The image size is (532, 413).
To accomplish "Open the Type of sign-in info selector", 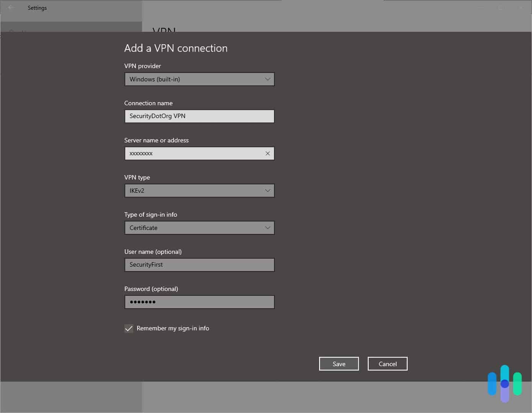I will pyautogui.click(x=199, y=228).
